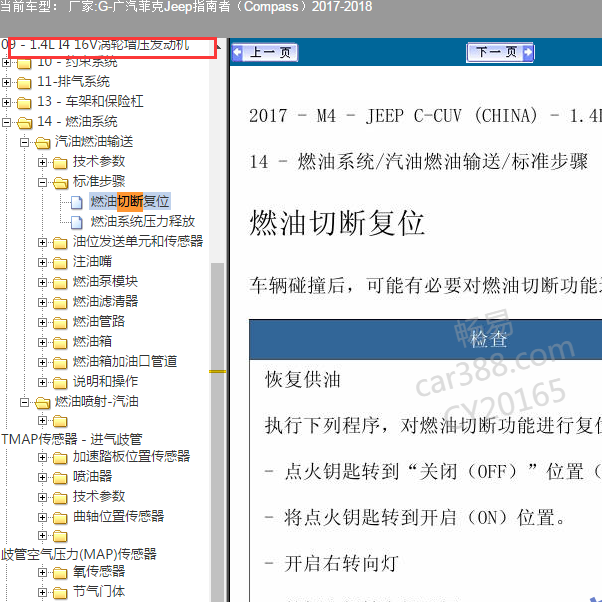Expand the 燃油管路 node
The width and height of the screenshot is (602, 602).
42,322
